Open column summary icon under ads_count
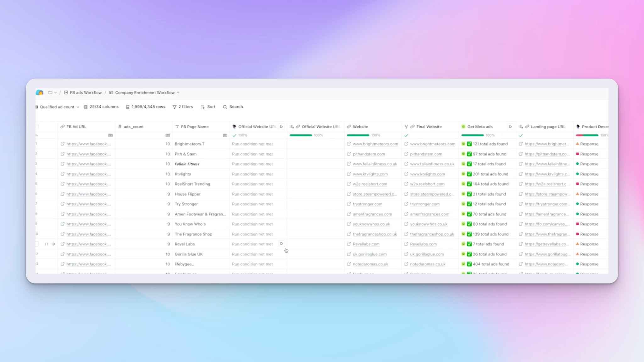 click(x=168, y=135)
